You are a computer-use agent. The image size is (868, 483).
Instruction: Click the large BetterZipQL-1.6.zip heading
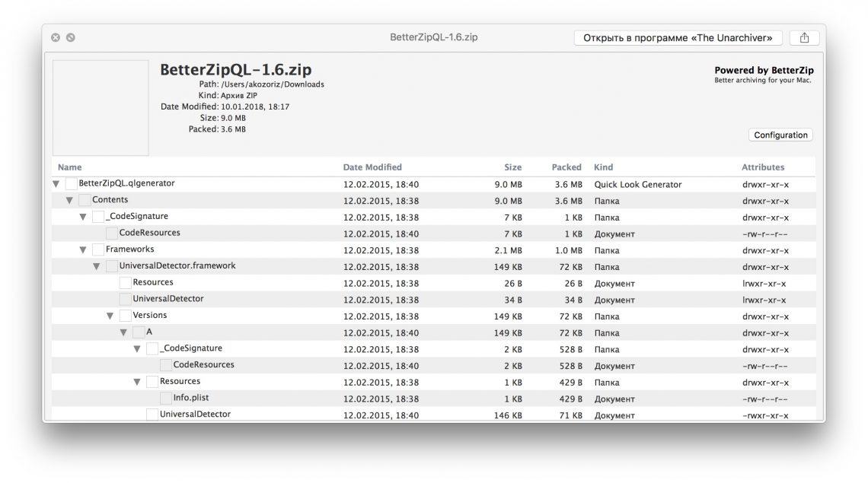point(236,70)
